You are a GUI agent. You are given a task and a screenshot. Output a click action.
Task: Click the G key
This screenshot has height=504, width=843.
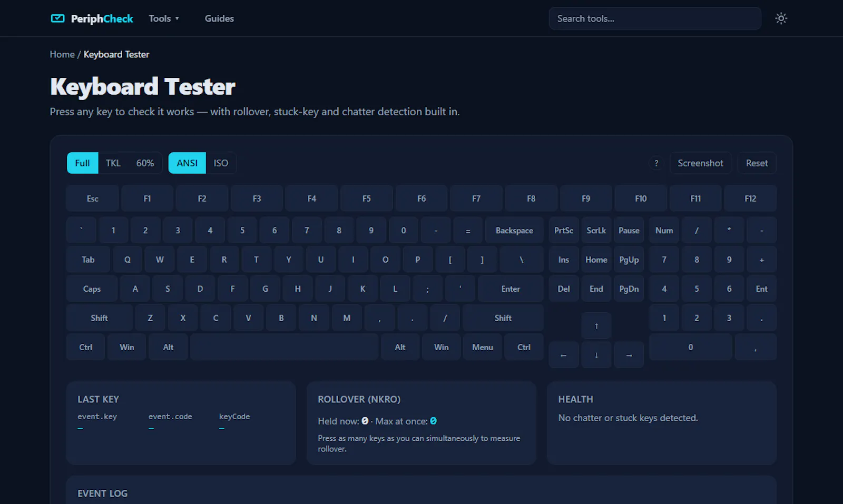tap(265, 289)
